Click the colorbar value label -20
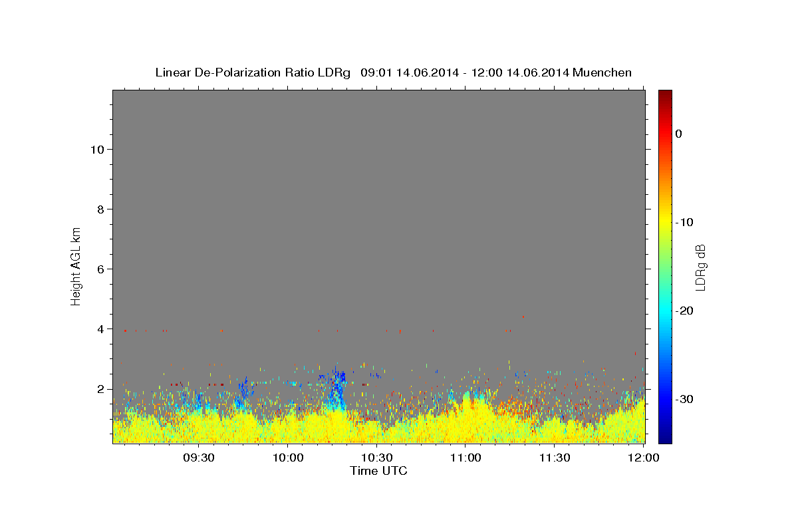This screenshot has height=532, width=798. pyautogui.click(x=685, y=311)
